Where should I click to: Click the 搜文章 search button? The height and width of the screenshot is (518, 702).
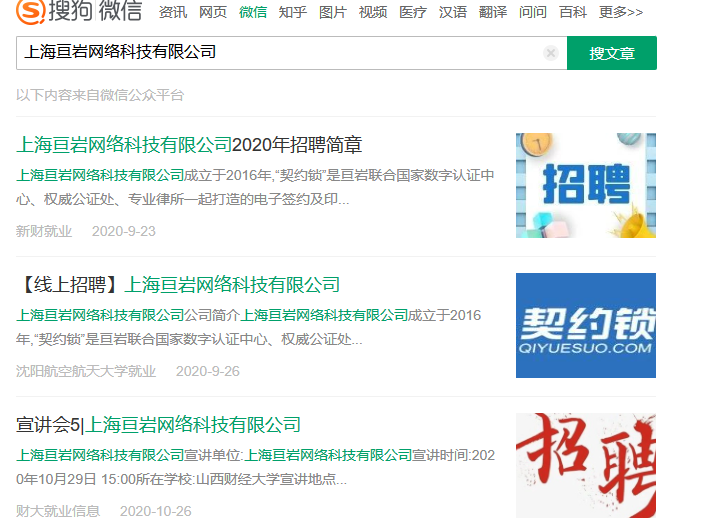coord(612,53)
